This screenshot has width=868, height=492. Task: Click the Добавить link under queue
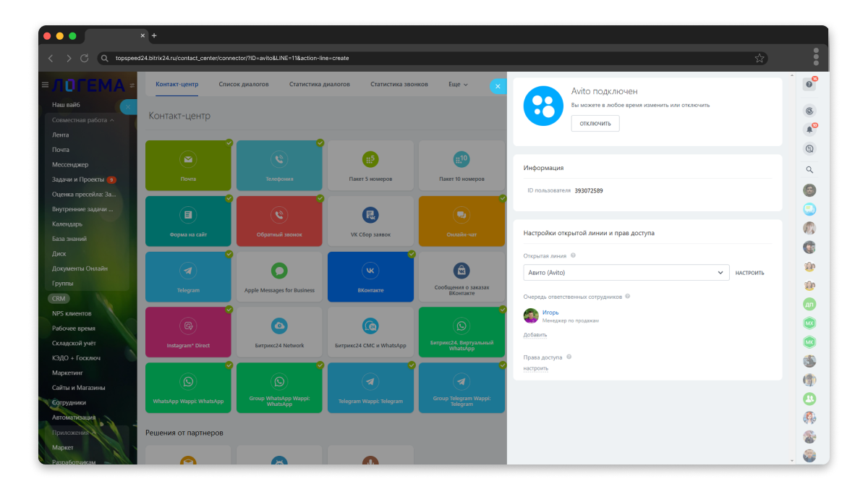[x=535, y=334]
